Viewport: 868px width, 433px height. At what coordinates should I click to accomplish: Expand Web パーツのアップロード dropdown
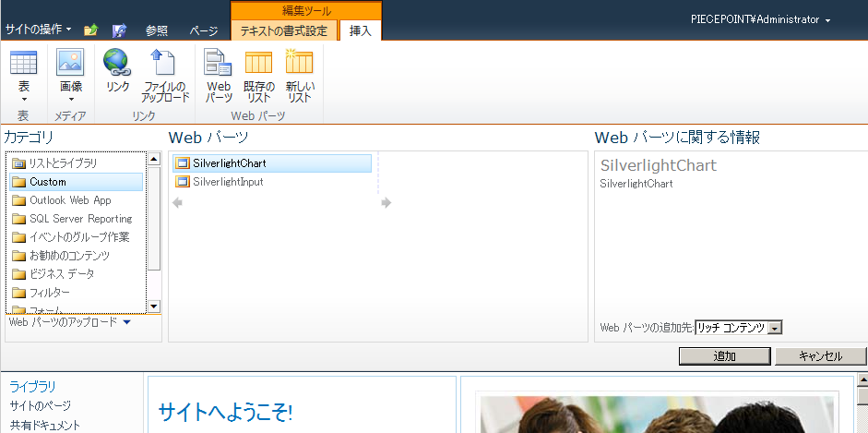pyautogui.click(x=126, y=322)
